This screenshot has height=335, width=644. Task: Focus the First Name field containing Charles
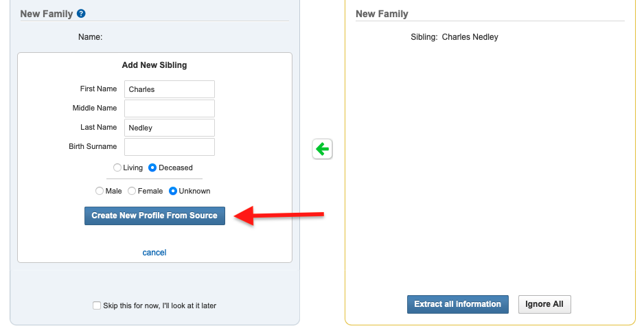pyautogui.click(x=170, y=89)
